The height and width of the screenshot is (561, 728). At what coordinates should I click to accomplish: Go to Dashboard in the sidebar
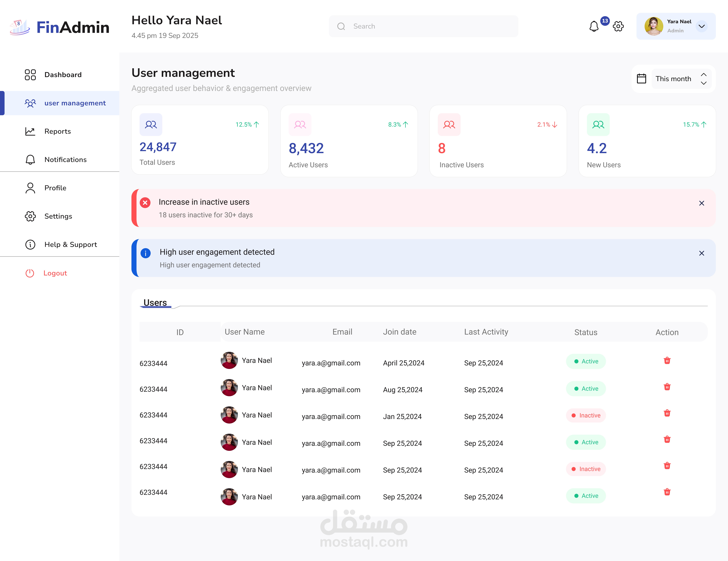(60, 75)
